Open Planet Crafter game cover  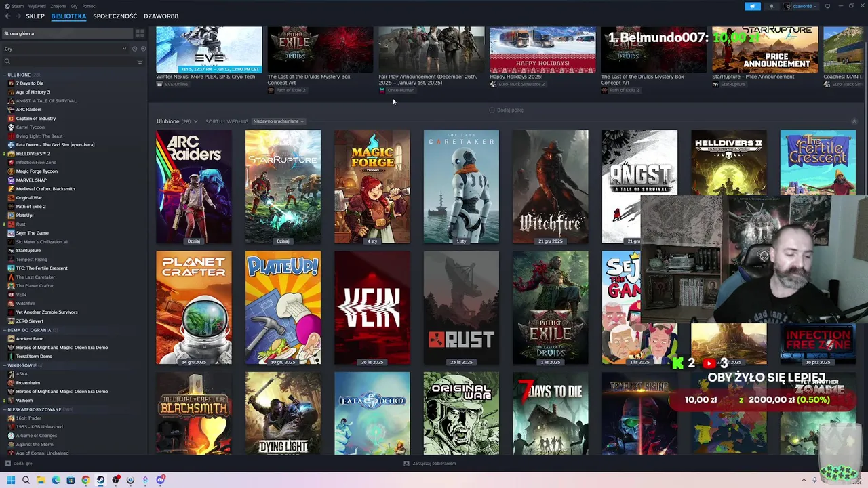pyautogui.click(x=194, y=308)
